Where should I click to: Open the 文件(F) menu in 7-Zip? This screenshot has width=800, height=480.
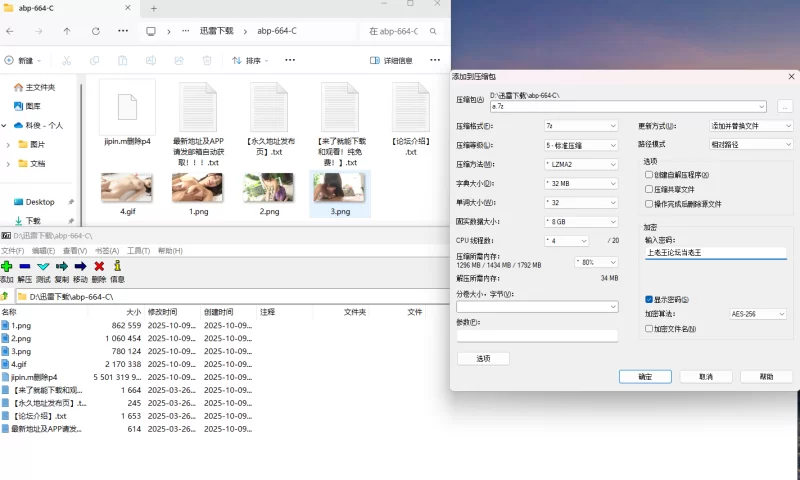coord(12,251)
